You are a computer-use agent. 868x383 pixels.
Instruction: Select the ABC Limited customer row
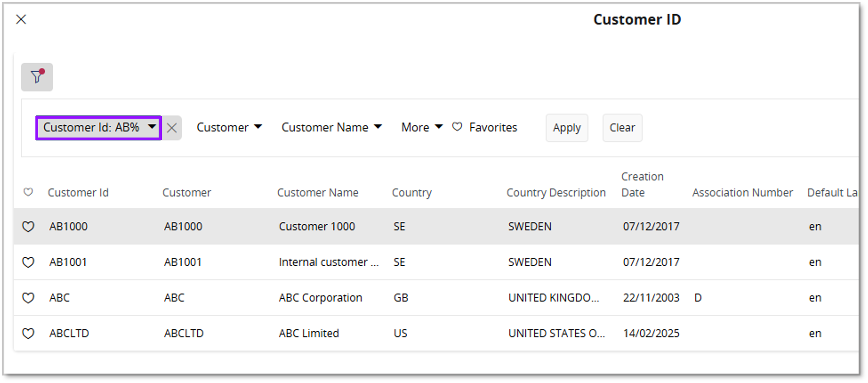pyautogui.click(x=309, y=334)
